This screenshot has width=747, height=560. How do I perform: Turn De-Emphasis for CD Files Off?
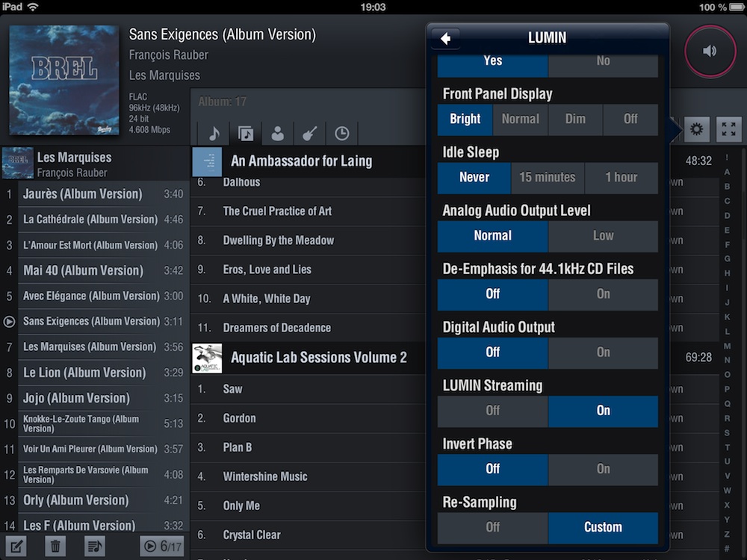coord(492,295)
